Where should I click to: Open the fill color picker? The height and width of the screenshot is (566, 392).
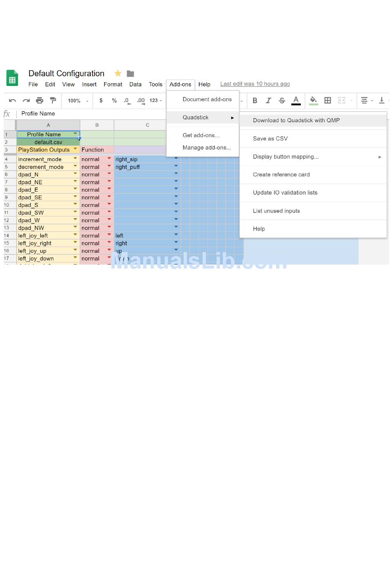click(x=313, y=100)
